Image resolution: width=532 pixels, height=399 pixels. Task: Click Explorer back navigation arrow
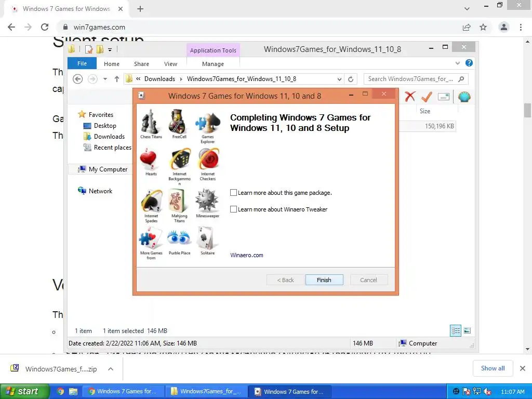tap(78, 79)
